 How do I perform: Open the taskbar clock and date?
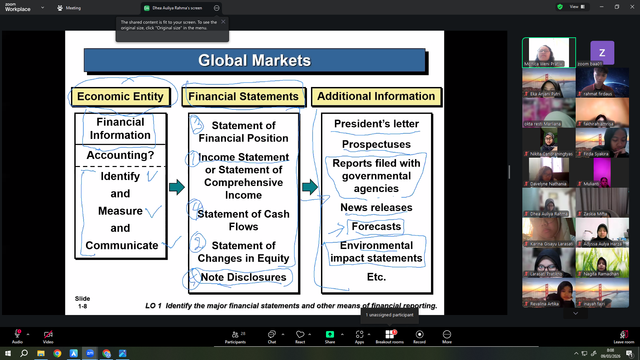tap(611, 353)
